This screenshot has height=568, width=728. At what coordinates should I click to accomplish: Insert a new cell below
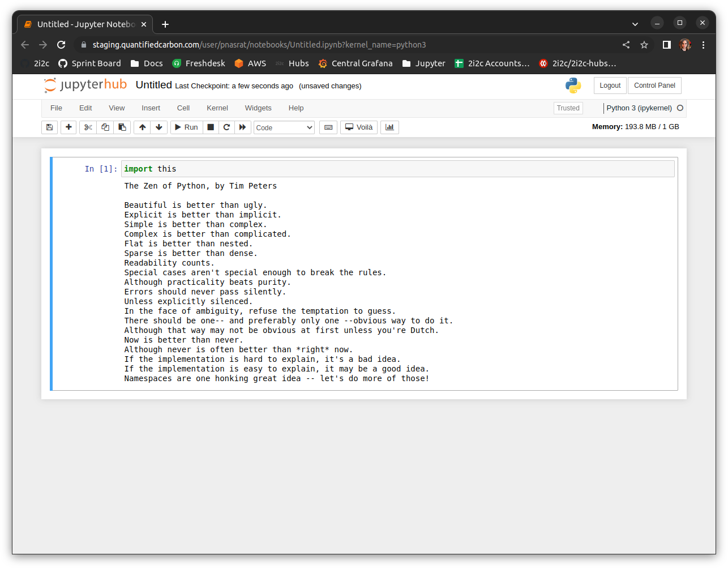click(68, 127)
